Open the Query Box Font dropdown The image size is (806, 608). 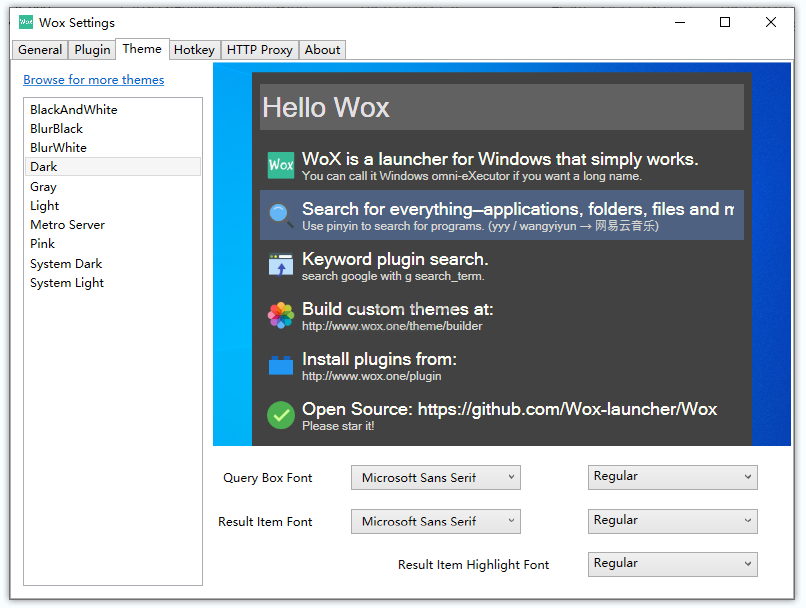435,478
